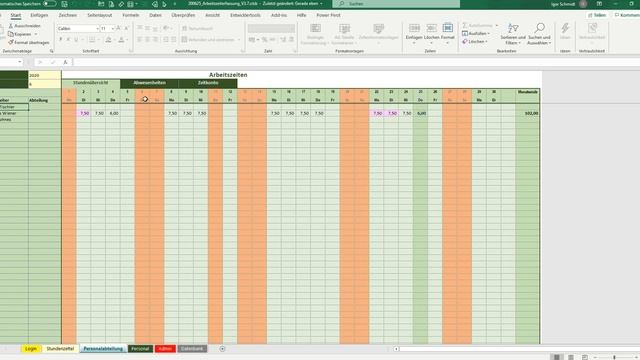
Task: Toggle italic formatting
Action: pos(68,40)
